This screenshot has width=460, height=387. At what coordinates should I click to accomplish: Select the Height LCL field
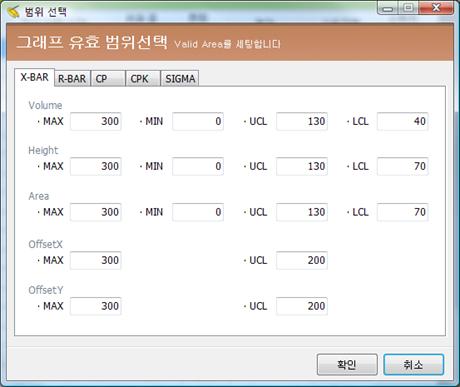(x=403, y=166)
